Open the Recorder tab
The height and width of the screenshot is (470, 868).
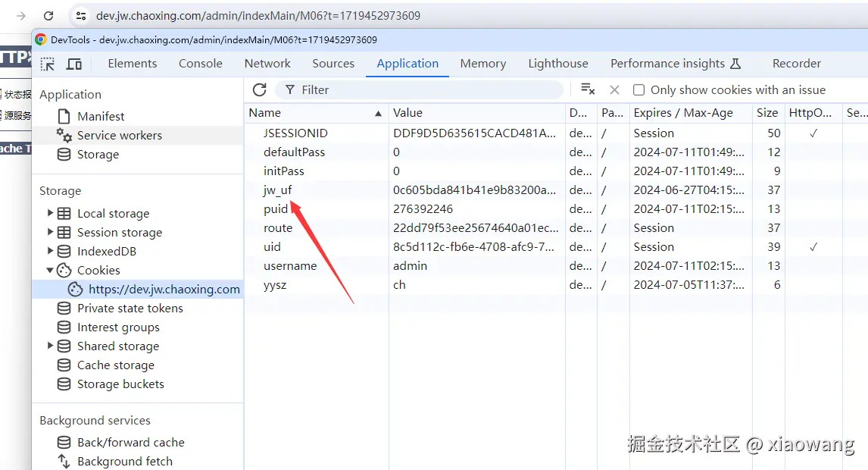[797, 64]
